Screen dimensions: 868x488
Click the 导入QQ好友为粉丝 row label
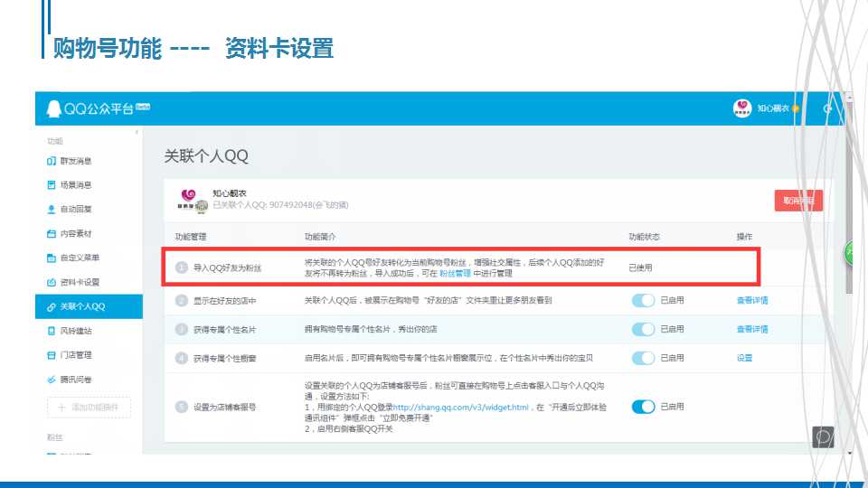(227, 267)
